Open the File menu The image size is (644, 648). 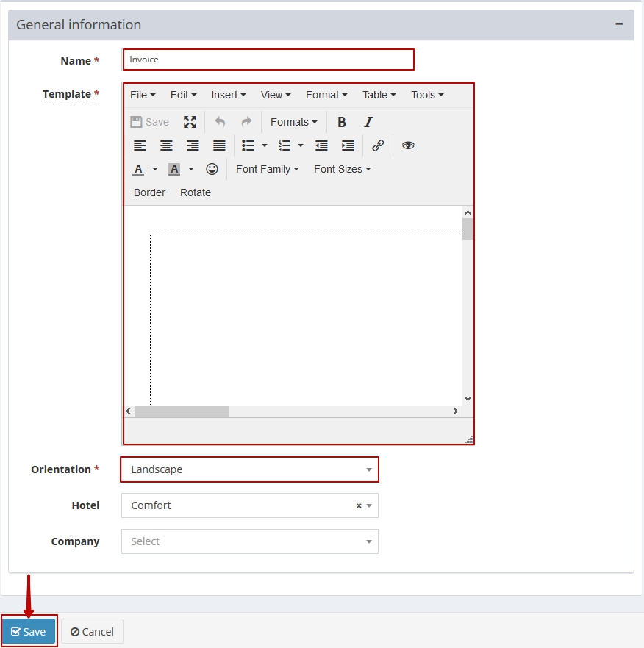pos(143,95)
